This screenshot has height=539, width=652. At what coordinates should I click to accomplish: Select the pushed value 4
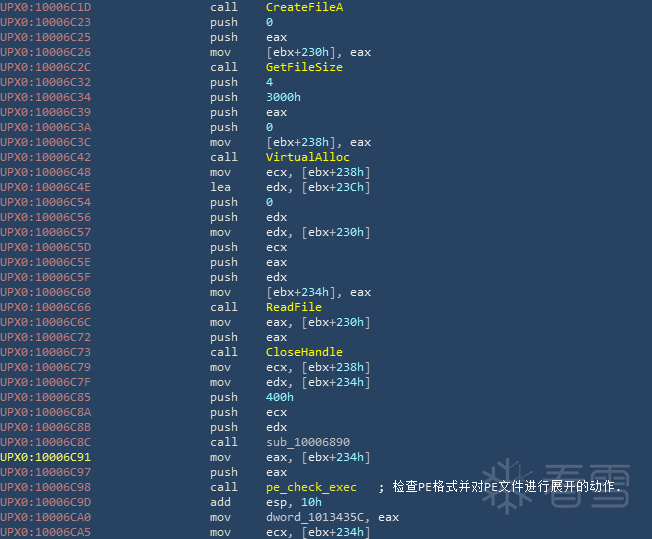coord(269,82)
